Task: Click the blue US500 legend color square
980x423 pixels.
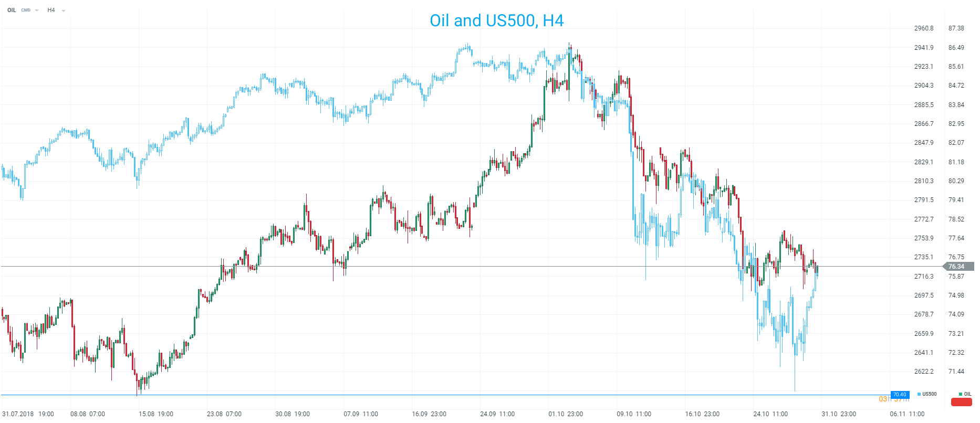Action: click(919, 394)
